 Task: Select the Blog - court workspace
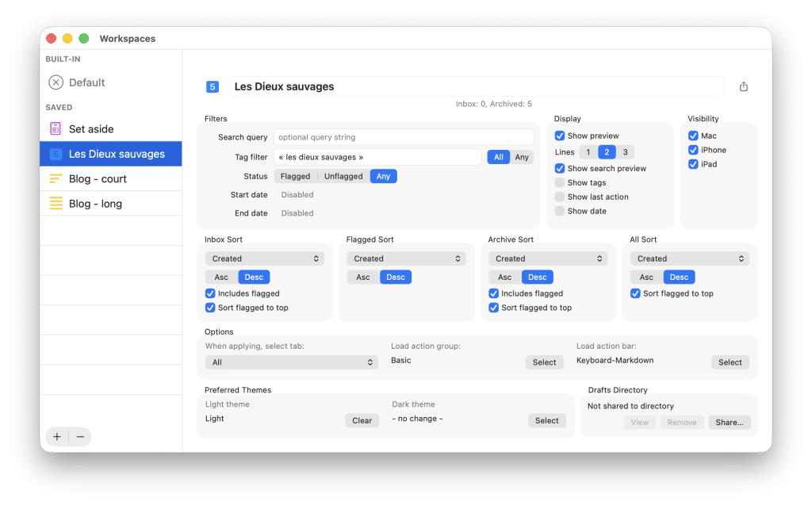click(111, 178)
